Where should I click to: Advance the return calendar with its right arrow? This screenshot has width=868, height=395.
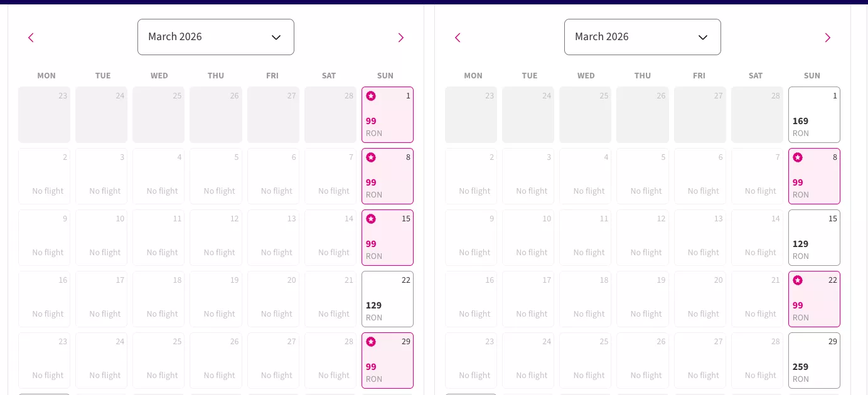pyautogui.click(x=827, y=38)
